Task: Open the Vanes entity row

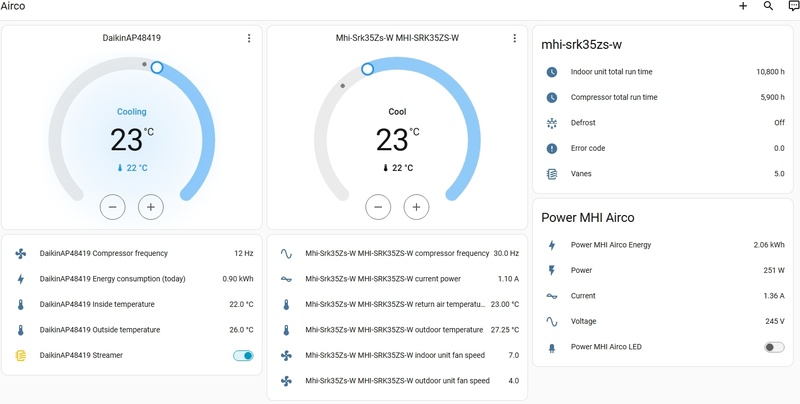Action: coord(663,174)
